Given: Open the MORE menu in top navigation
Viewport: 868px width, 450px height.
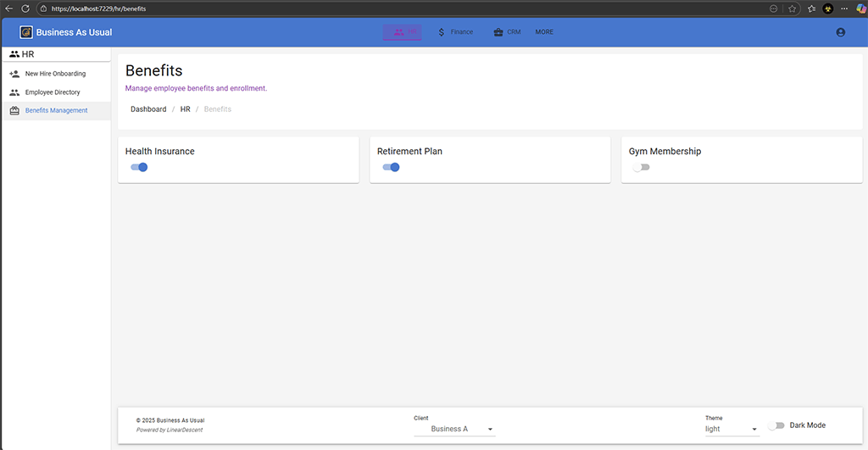Looking at the screenshot, I should (544, 32).
